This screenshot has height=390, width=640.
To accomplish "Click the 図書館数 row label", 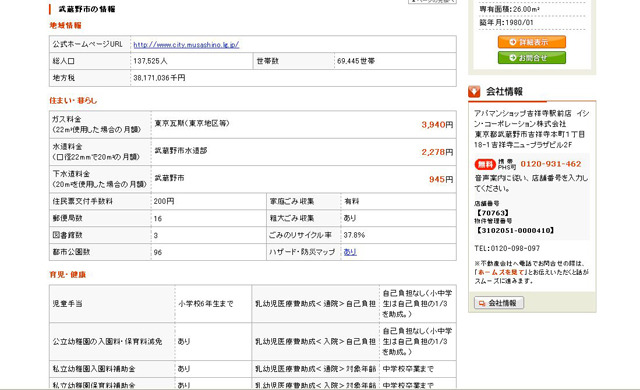I will (x=68, y=235).
